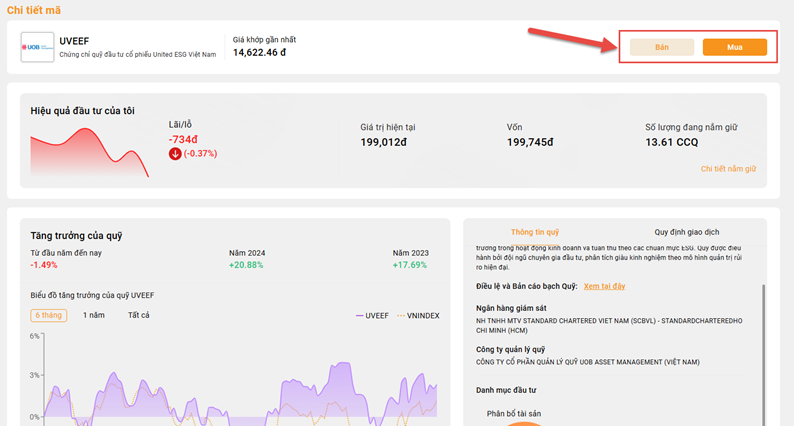Viewport: 794px width, 426px height.
Task: Click the Danh mục đầu tư heading
Action: click(506, 390)
